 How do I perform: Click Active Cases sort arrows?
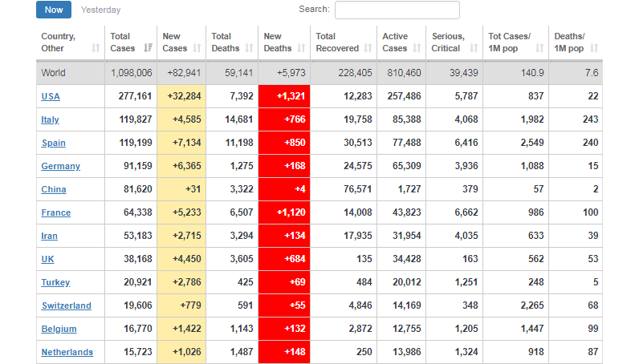click(418, 48)
